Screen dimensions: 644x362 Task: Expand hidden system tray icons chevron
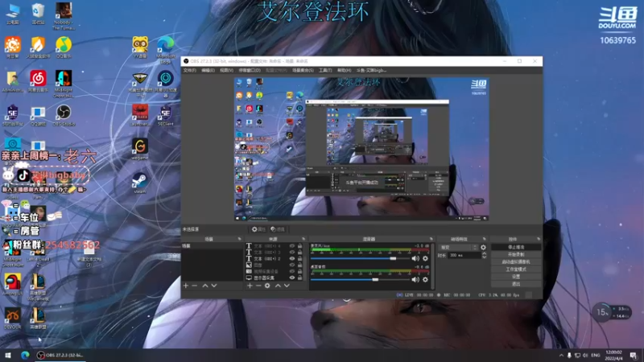point(561,355)
